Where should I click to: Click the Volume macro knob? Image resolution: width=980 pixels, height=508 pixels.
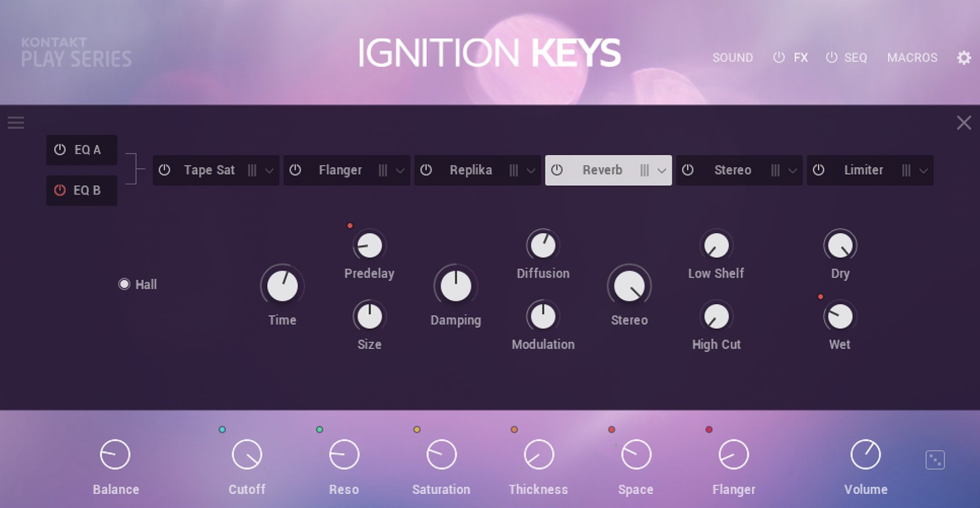(x=866, y=455)
